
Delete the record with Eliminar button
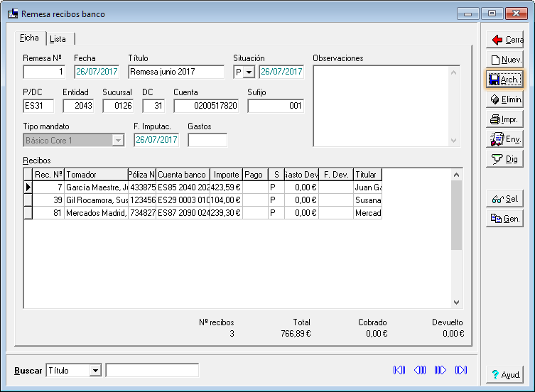click(505, 99)
